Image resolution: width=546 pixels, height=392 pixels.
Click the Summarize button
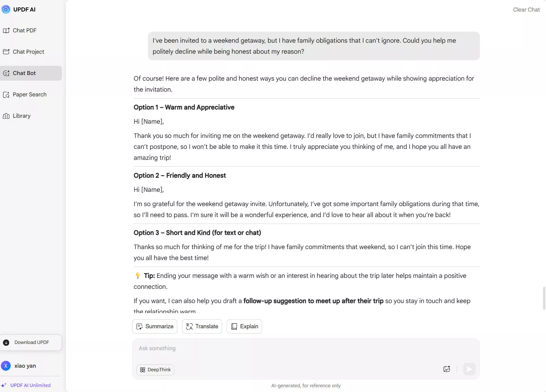(x=155, y=326)
